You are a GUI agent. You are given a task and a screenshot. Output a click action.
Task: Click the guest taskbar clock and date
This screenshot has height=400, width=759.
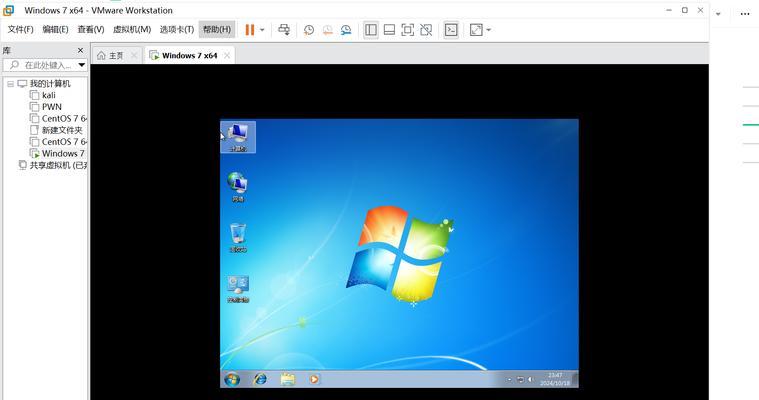point(555,379)
